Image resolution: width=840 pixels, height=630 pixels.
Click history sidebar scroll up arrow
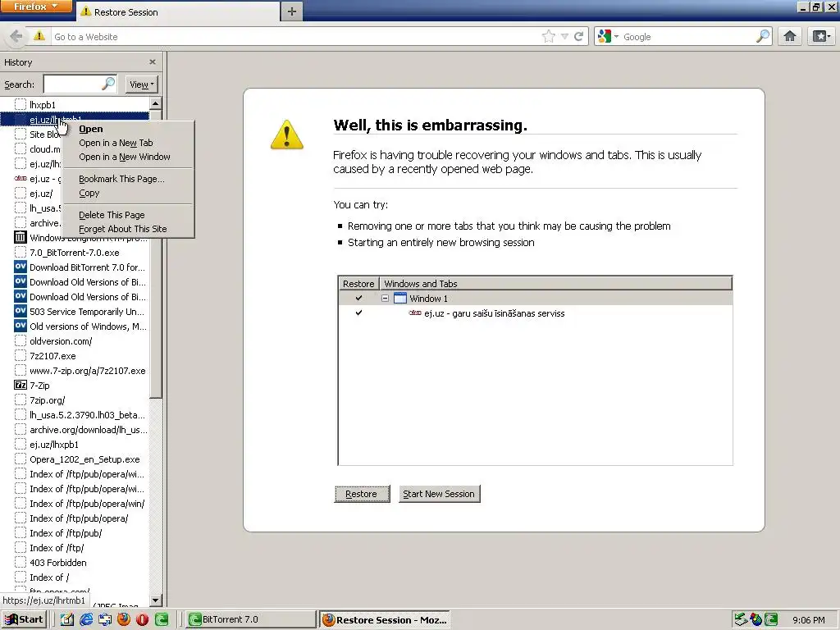coord(155,103)
